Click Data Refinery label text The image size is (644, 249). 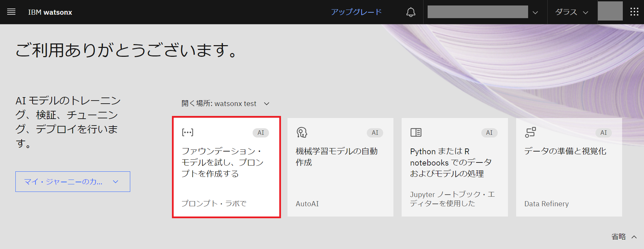tap(547, 204)
